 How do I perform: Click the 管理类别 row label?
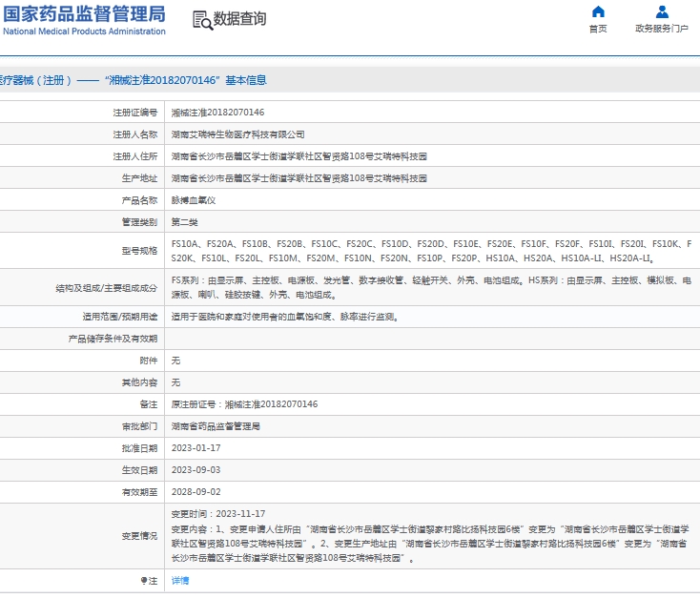tap(140, 222)
